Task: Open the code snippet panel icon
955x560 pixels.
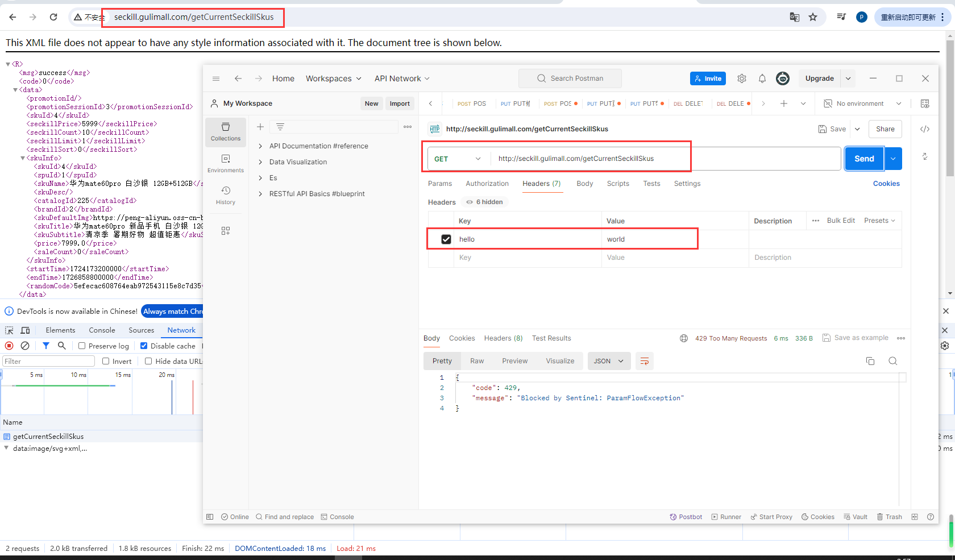Action: point(925,129)
